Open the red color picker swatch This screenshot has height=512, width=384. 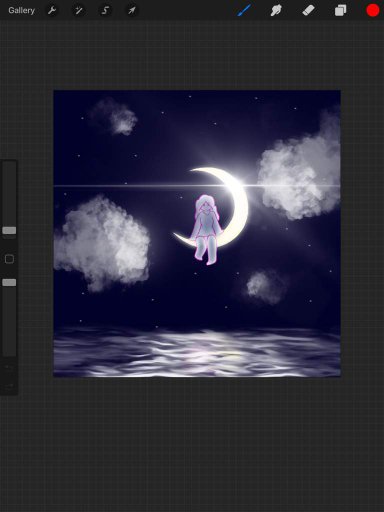point(373,10)
